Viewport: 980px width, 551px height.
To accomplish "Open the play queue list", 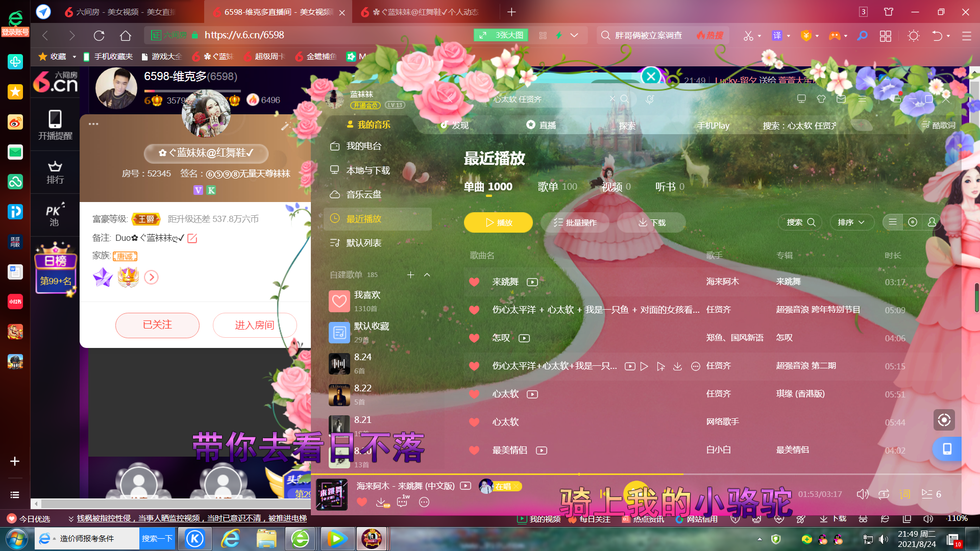I will tap(932, 494).
